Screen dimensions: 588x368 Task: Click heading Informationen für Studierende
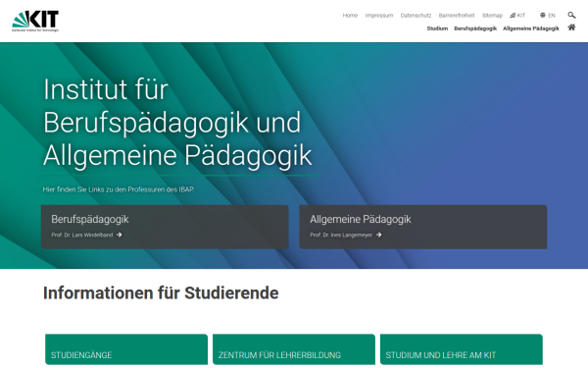click(161, 292)
